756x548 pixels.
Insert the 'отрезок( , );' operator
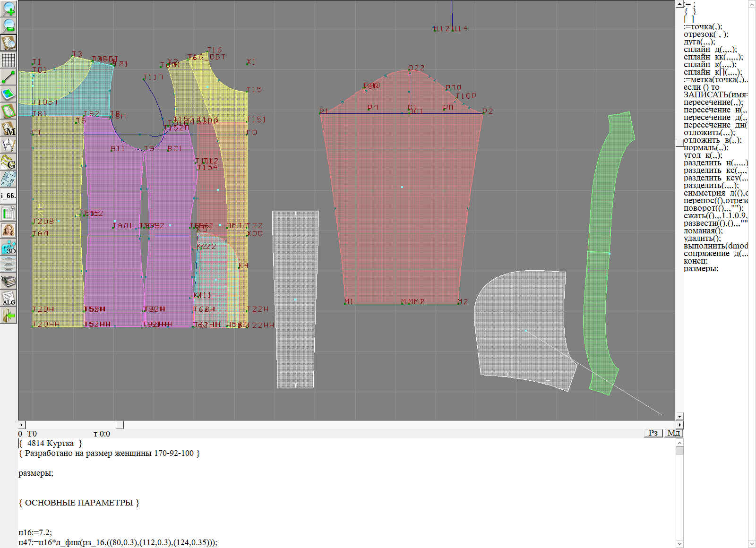pyautogui.click(x=706, y=34)
